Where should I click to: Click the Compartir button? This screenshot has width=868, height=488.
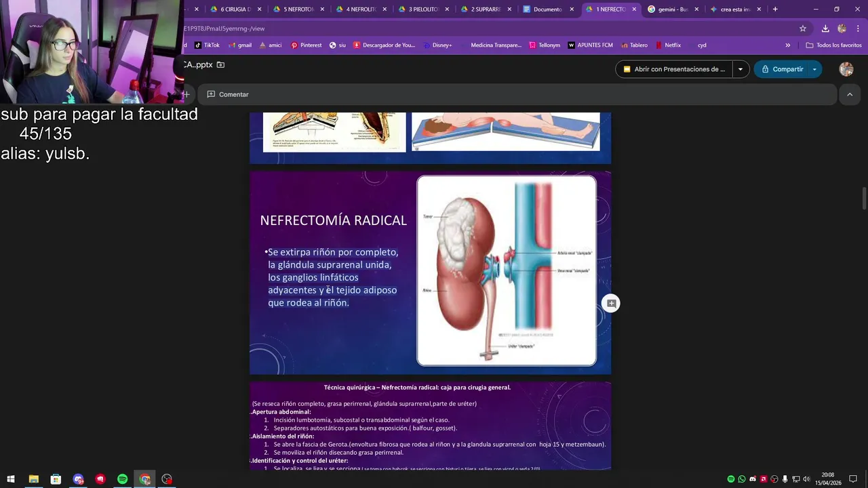pyautogui.click(x=781, y=69)
